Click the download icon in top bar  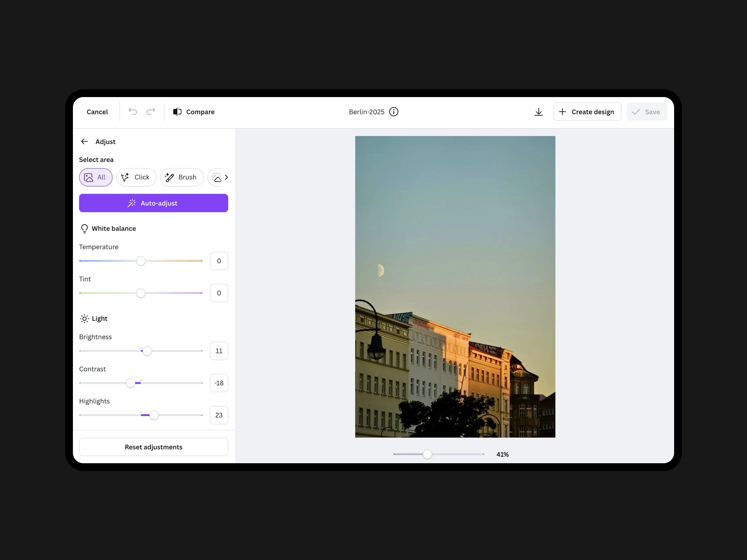(x=539, y=112)
